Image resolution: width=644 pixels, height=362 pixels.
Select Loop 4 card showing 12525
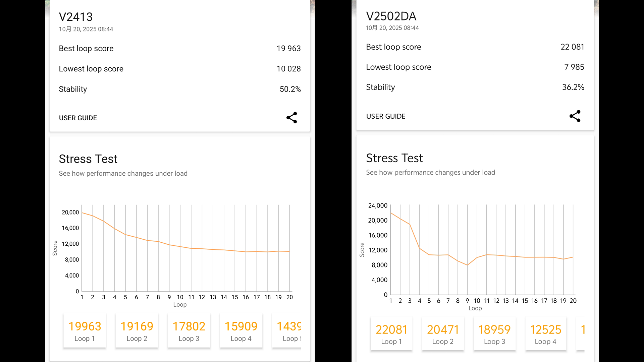[x=546, y=334]
